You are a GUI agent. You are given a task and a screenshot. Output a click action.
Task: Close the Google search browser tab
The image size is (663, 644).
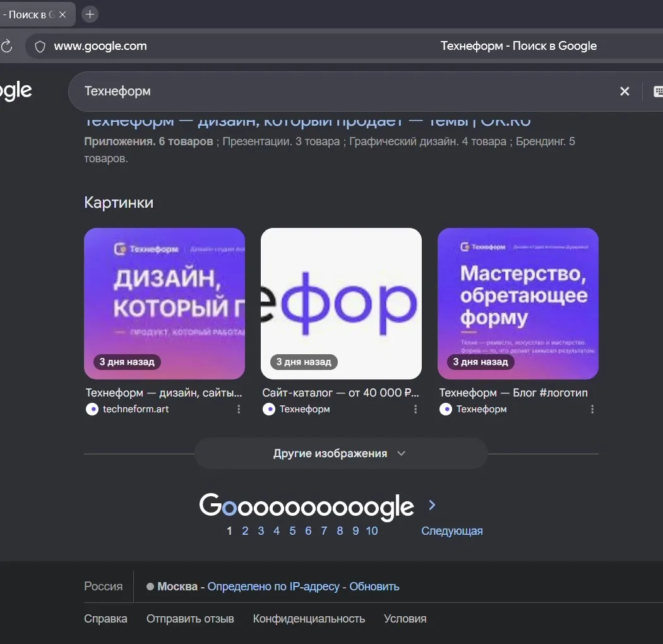[x=63, y=15]
